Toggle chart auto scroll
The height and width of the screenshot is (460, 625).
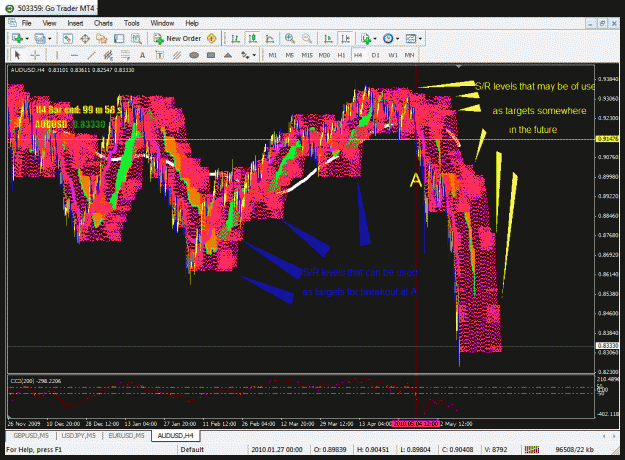[x=328, y=39]
